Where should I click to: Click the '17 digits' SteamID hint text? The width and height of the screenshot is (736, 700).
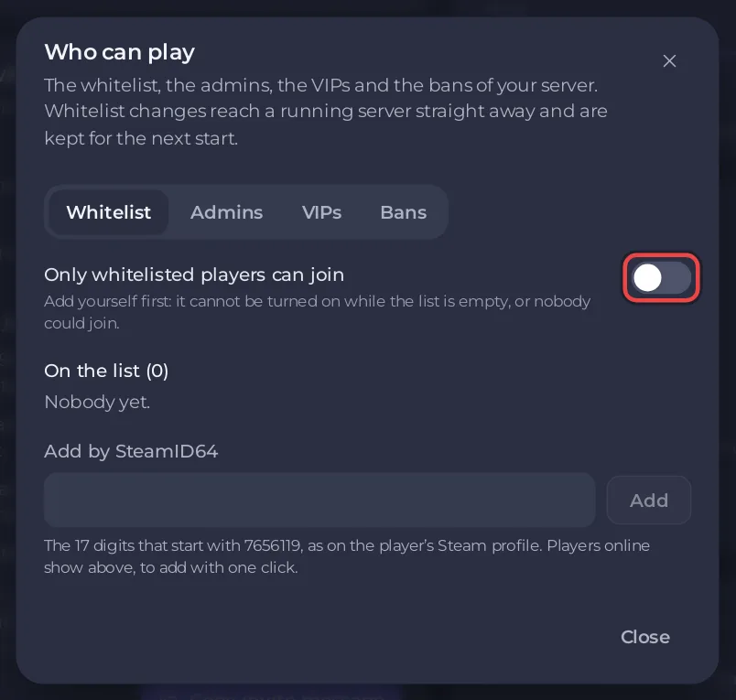[347, 556]
